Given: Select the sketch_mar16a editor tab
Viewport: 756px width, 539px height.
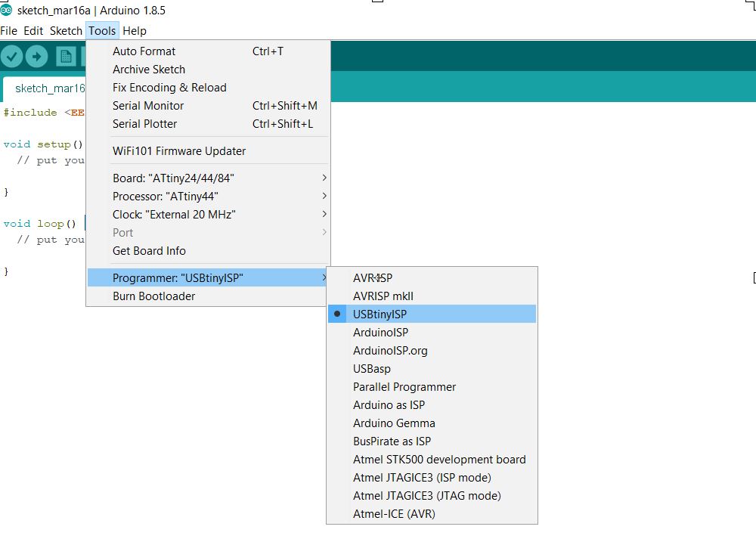Looking at the screenshot, I should click(x=45, y=88).
